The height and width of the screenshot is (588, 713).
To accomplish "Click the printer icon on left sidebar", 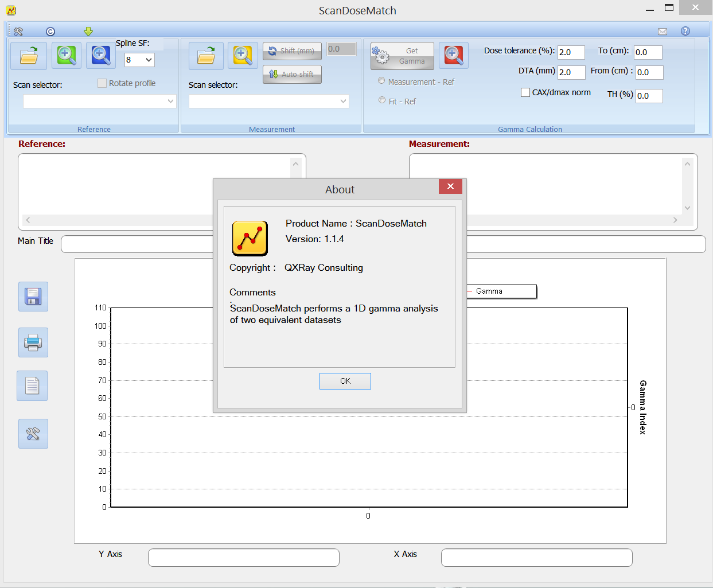I will pyautogui.click(x=33, y=342).
